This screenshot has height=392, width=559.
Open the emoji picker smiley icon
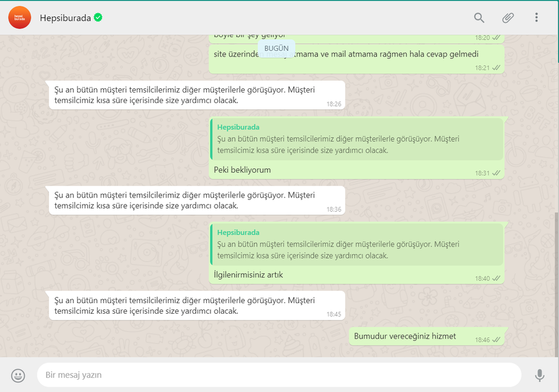coord(18,375)
